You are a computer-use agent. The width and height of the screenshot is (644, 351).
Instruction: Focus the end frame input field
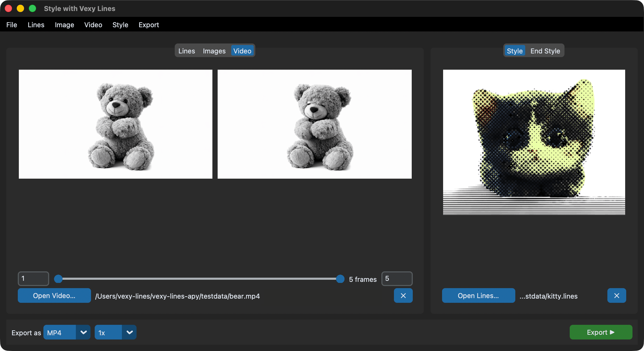click(x=397, y=278)
